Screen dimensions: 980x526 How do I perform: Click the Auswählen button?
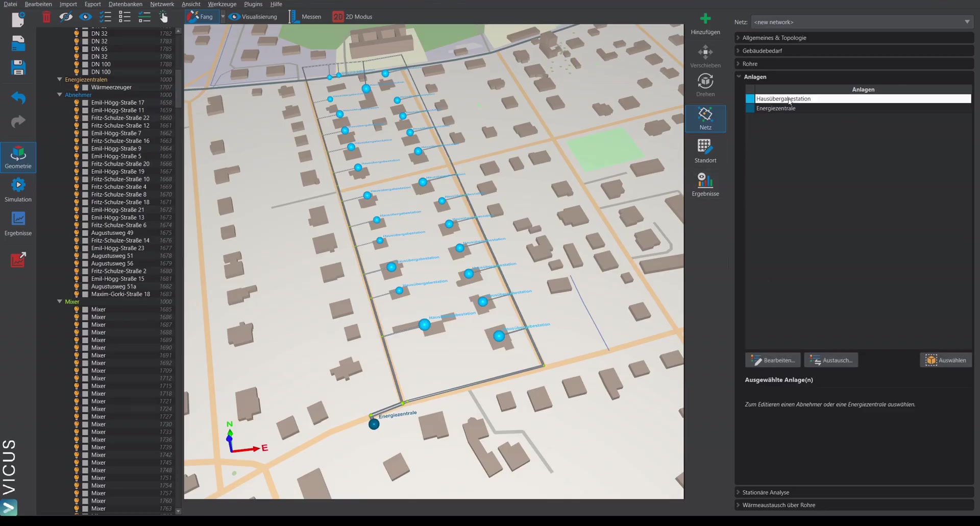(x=946, y=360)
